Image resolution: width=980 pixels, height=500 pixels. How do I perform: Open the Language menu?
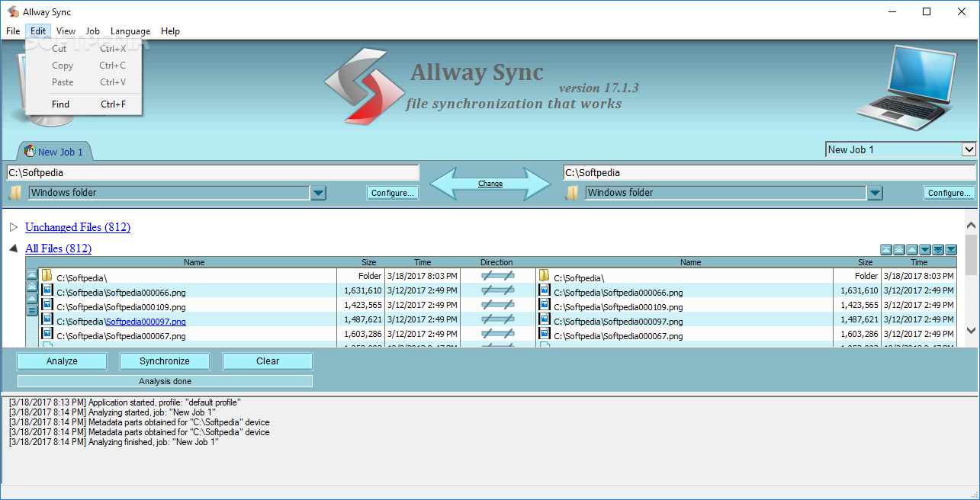click(x=130, y=31)
